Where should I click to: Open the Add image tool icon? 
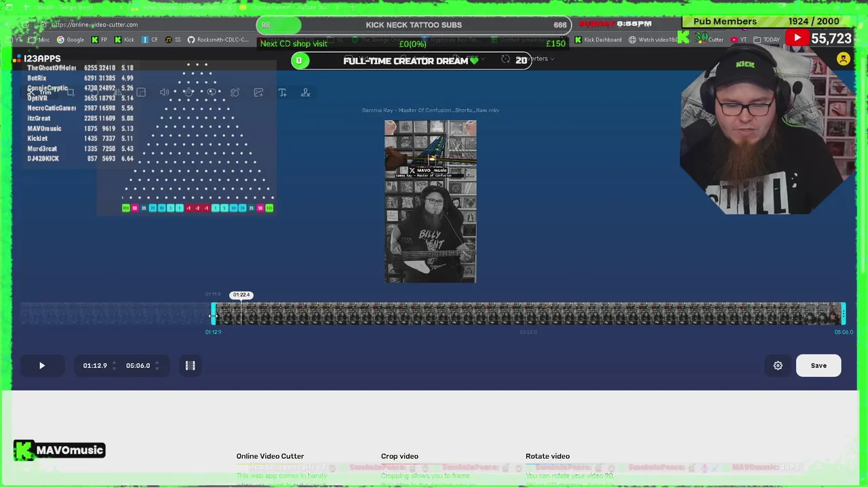click(258, 92)
